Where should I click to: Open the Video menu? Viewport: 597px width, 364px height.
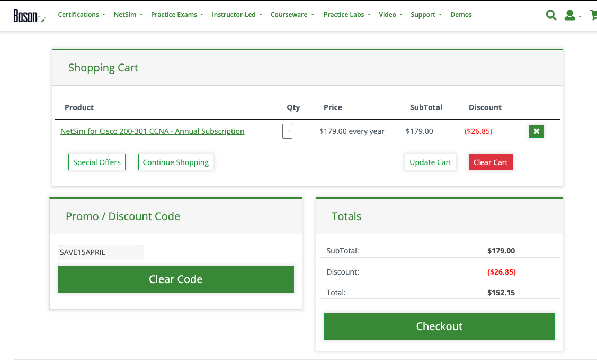[x=390, y=14]
